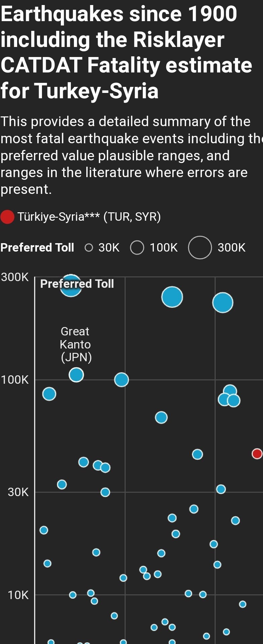Select the 300K legend size circle
The image size is (263, 644).
[x=200, y=248]
